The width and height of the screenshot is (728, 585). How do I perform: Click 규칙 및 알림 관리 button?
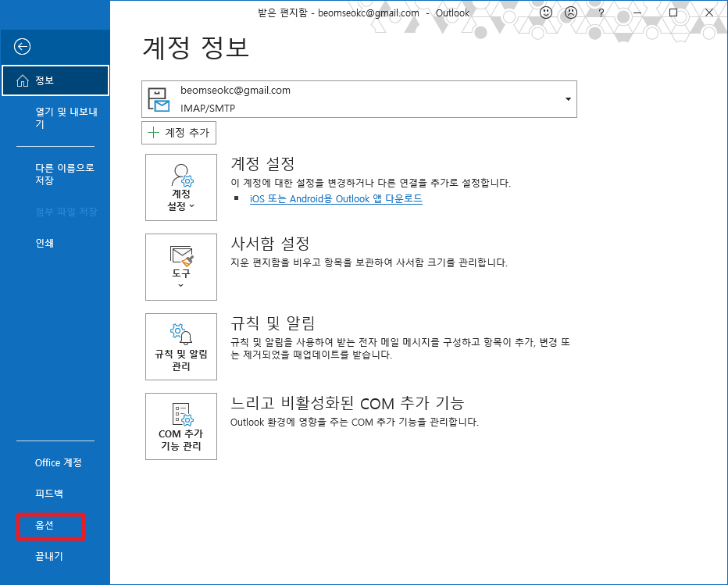[181, 347]
